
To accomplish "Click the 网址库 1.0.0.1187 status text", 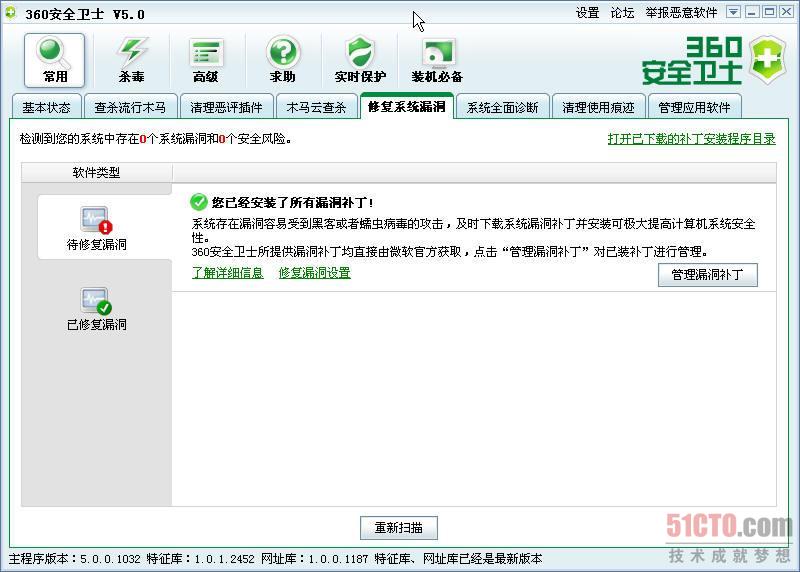I will pos(314,559).
